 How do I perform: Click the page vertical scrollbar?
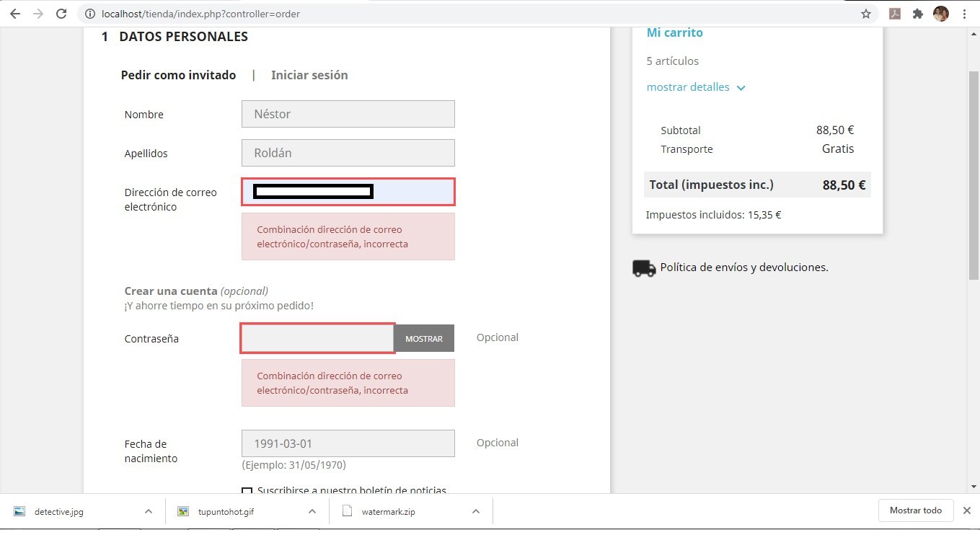(974, 175)
